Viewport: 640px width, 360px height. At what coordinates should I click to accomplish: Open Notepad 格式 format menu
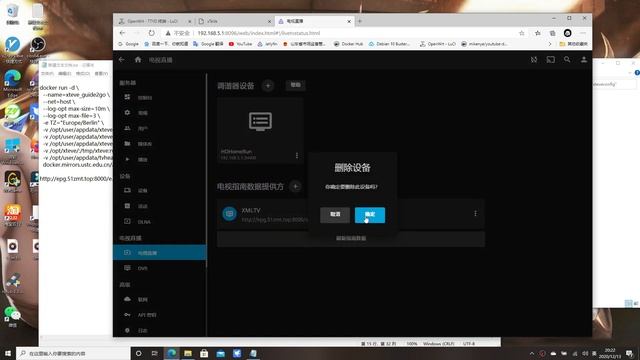pyautogui.click(x=82, y=73)
